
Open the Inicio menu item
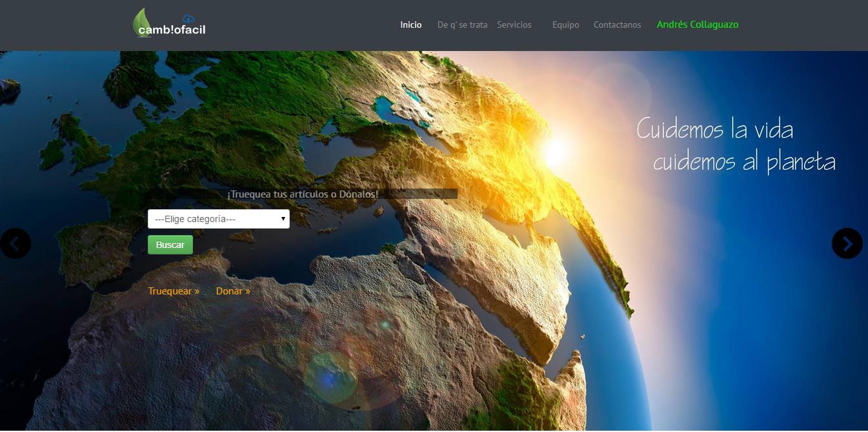click(x=411, y=25)
